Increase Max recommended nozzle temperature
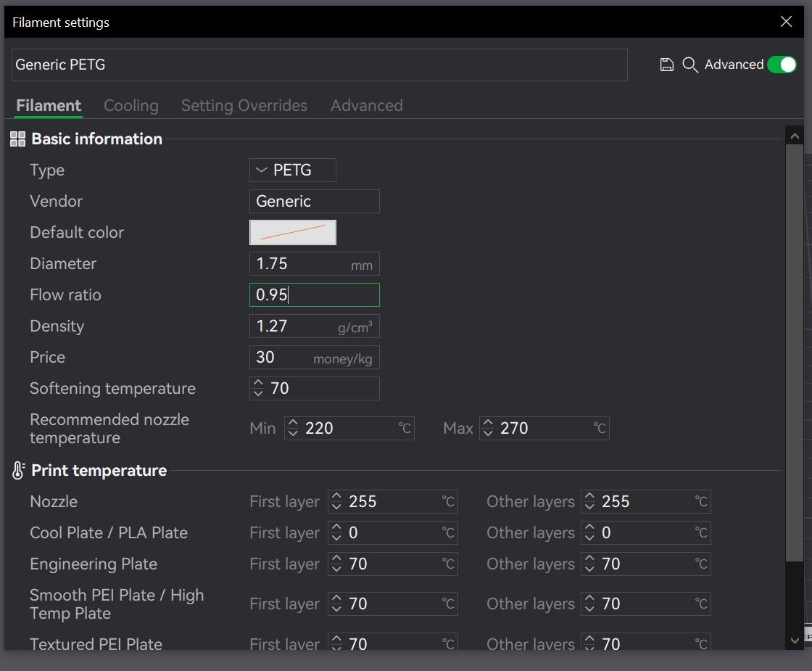812x671 pixels. 487,423
